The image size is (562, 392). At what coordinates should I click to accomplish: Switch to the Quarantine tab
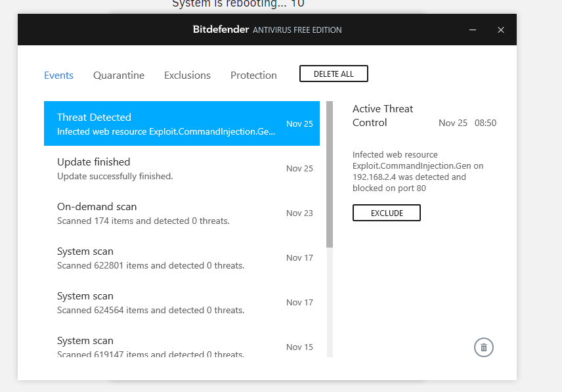click(119, 76)
